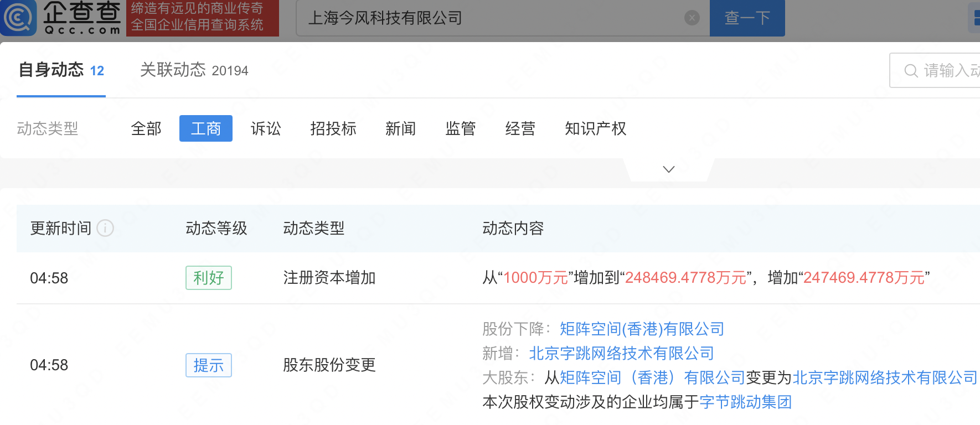Viewport: 980px width, 425px height.
Task: Click the 利好 level tag
Action: coord(209,278)
